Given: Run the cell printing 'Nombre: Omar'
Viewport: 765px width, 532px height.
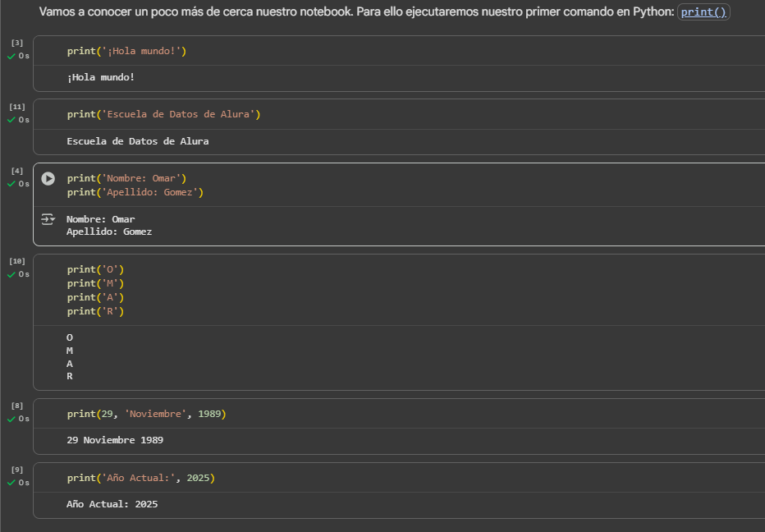Looking at the screenshot, I should [48, 178].
